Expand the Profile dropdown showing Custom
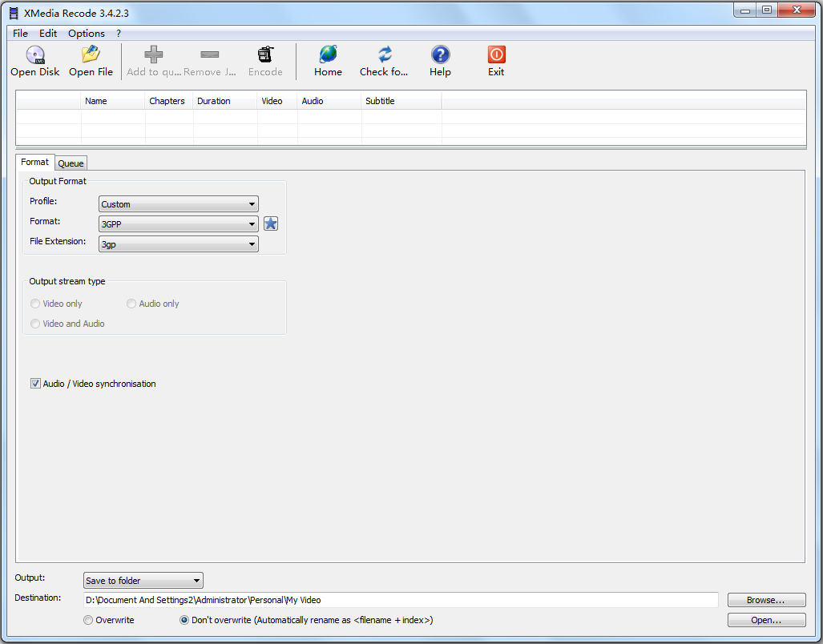The width and height of the screenshot is (823, 644). pyautogui.click(x=179, y=204)
